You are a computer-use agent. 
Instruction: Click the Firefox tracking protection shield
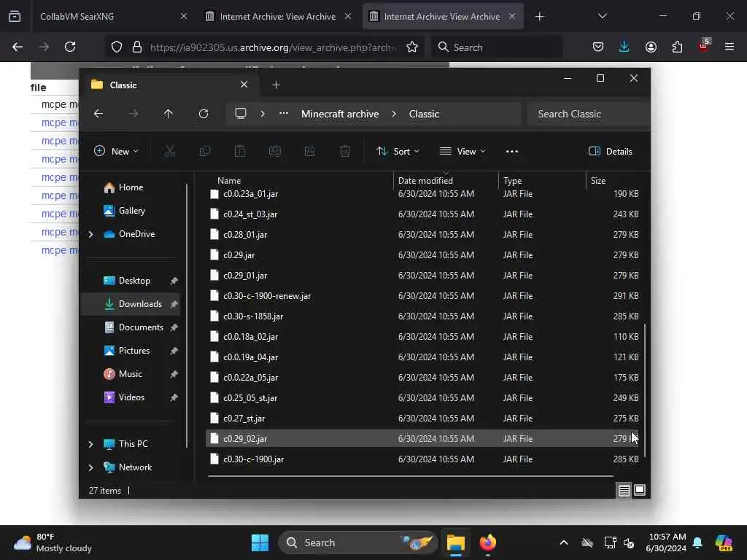coord(117,47)
